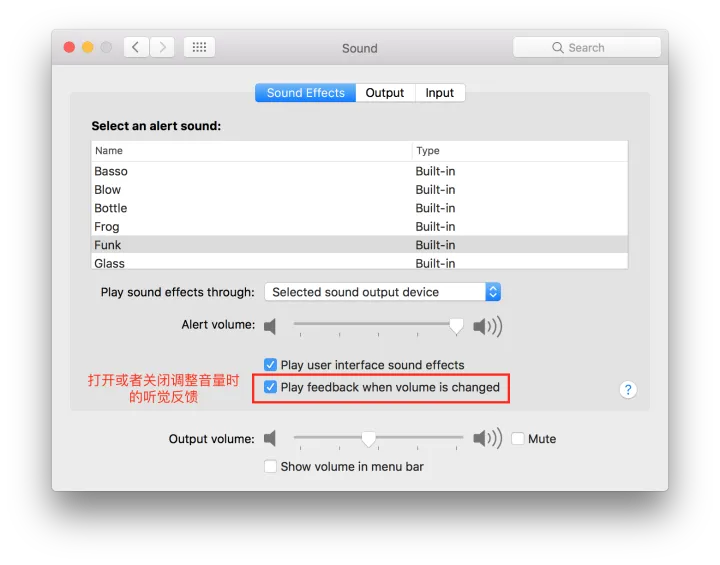Viewport: 720px width, 565px height.
Task: Click the quiet speaker icon beside Alert volume
Action: coord(270,326)
